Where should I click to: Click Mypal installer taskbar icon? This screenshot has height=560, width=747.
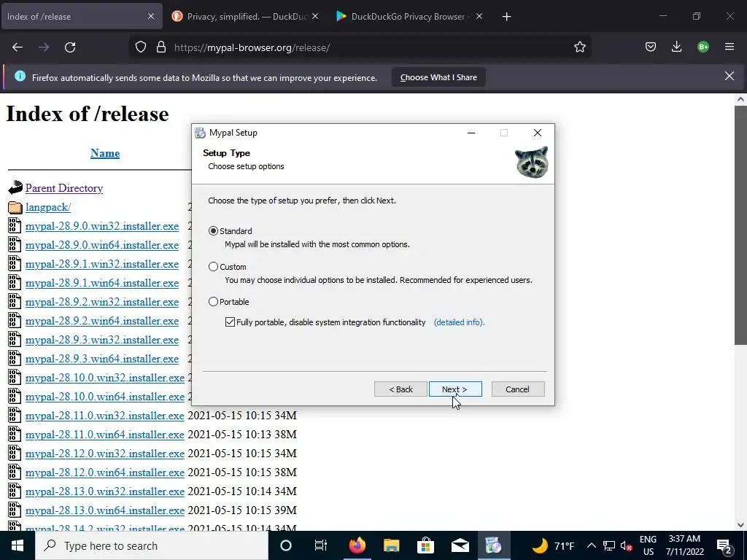(x=494, y=545)
